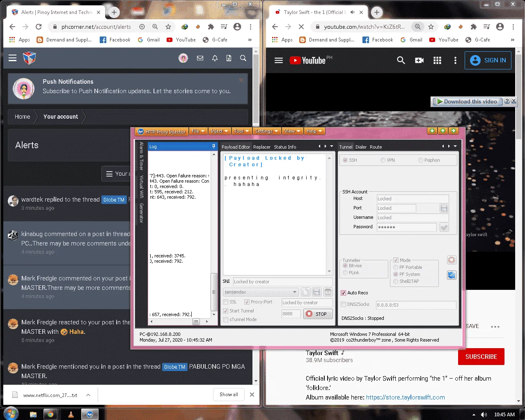Image resolution: width=525 pixels, height=420 pixels.
Task: Open the Tool dropdown menu
Action: (x=241, y=131)
